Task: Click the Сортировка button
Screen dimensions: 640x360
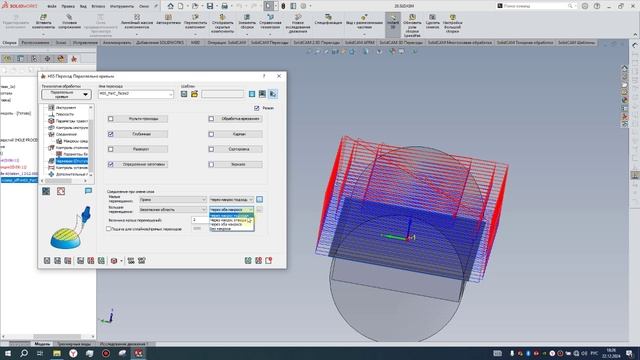Action: pyautogui.click(x=239, y=149)
